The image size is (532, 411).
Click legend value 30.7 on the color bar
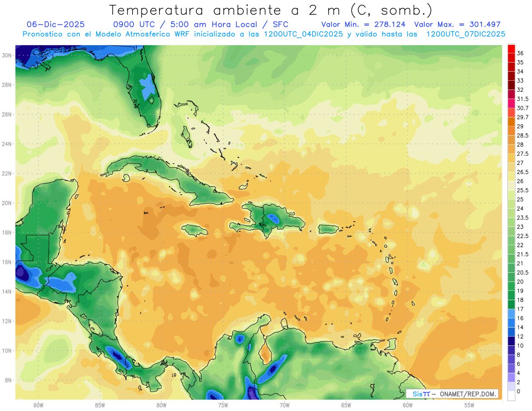pos(523,108)
